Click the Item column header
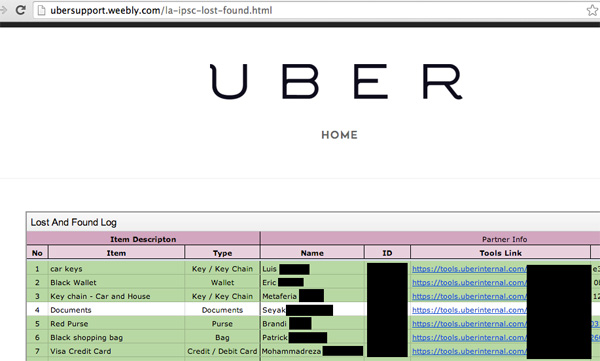 [116, 253]
